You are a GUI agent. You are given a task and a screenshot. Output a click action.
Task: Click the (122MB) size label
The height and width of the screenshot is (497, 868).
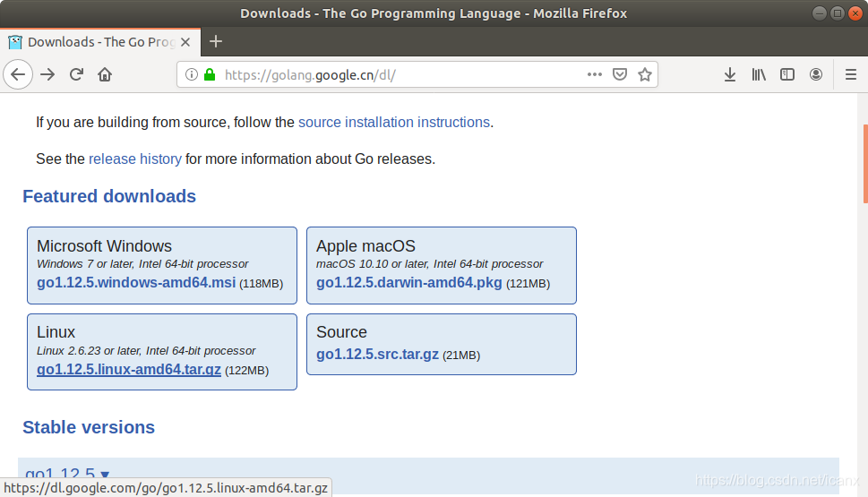[x=247, y=370]
